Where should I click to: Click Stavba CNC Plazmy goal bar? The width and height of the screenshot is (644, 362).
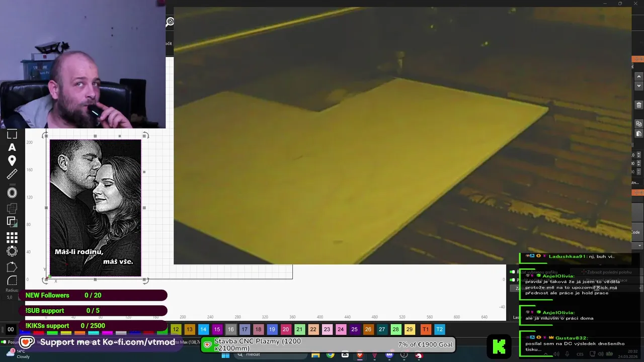[x=329, y=345]
